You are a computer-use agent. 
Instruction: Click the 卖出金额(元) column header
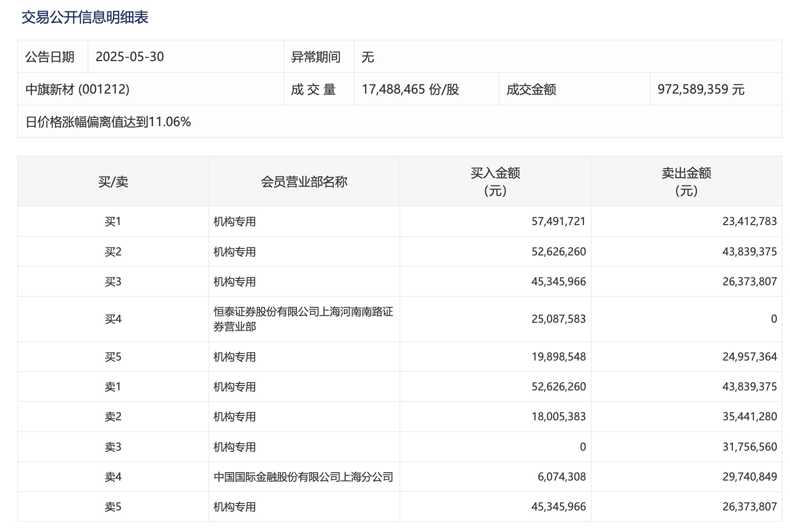[x=686, y=182]
